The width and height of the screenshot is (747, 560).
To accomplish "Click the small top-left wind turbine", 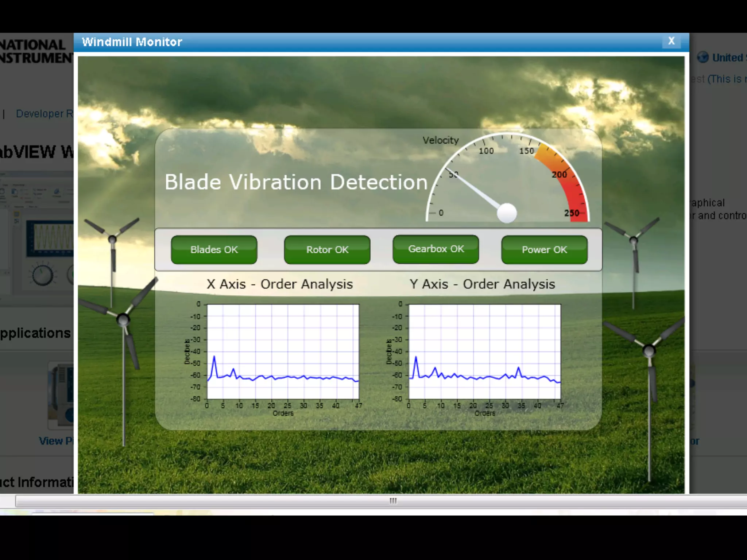I will pyautogui.click(x=112, y=239).
